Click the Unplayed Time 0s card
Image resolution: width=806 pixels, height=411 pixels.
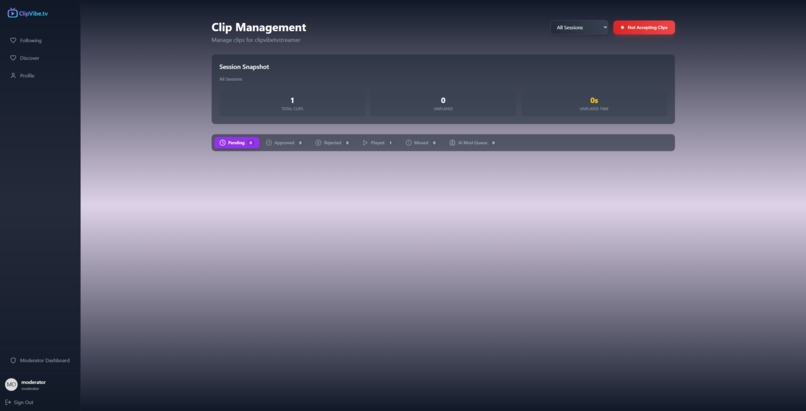pos(594,104)
